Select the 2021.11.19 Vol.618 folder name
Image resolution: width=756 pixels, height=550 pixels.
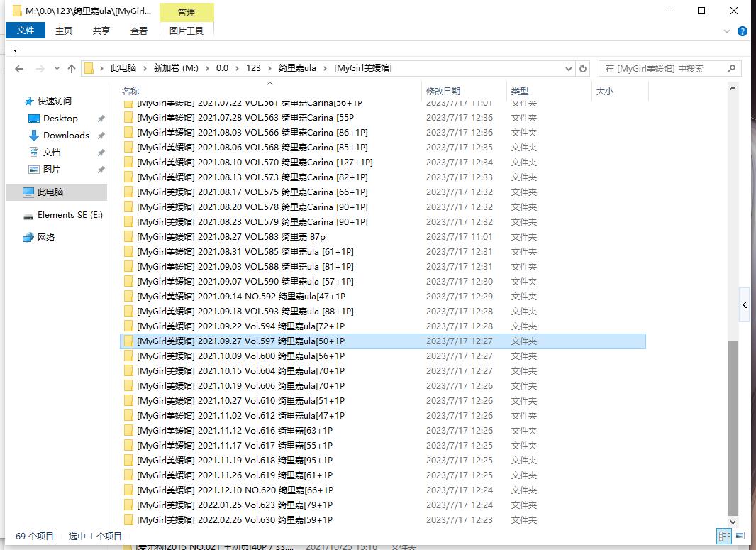[235, 461]
